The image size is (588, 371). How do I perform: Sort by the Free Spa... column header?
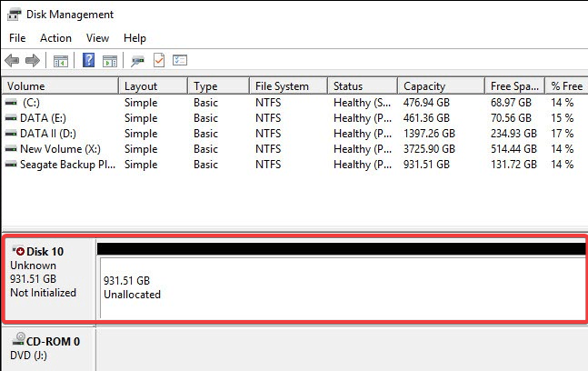514,85
